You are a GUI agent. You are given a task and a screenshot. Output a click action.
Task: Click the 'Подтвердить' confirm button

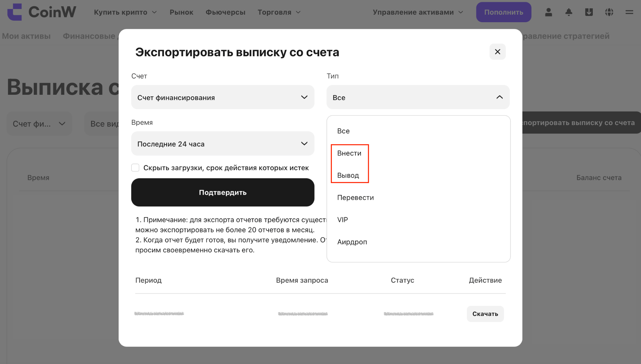(223, 192)
